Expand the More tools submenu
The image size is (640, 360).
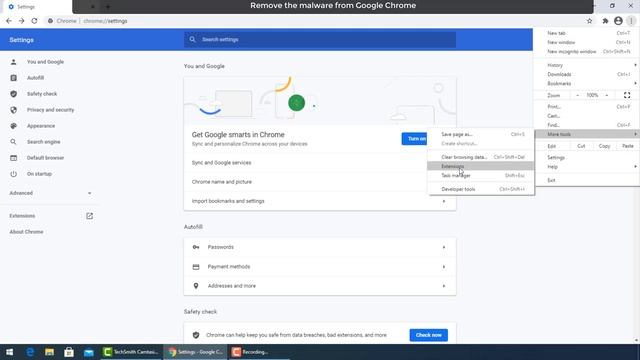587,134
